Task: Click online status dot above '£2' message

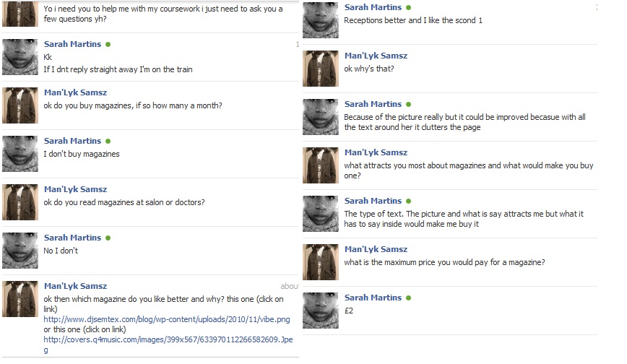Action: pos(408,298)
